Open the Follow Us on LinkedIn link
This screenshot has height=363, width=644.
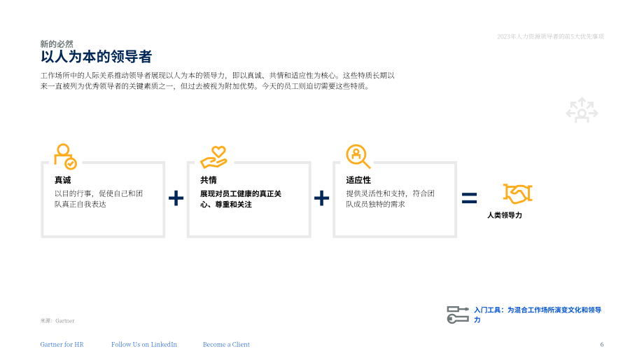point(144,345)
